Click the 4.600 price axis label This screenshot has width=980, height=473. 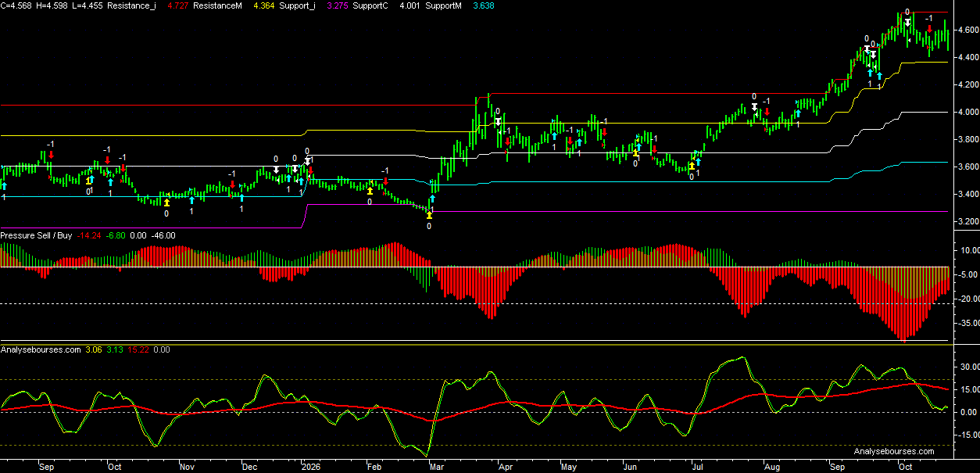pyautogui.click(x=967, y=30)
